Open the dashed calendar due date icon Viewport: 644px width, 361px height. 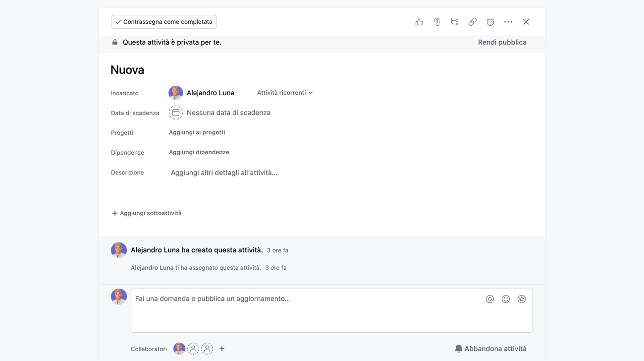point(176,113)
